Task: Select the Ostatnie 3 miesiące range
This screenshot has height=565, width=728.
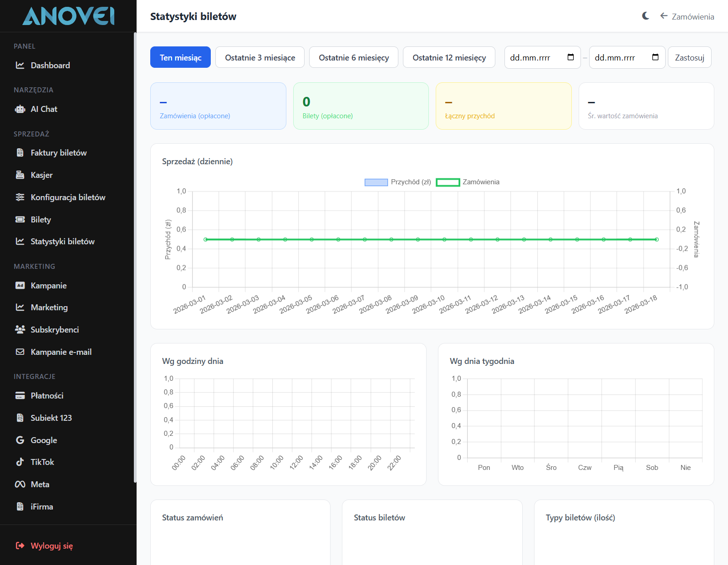Action: [260, 57]
